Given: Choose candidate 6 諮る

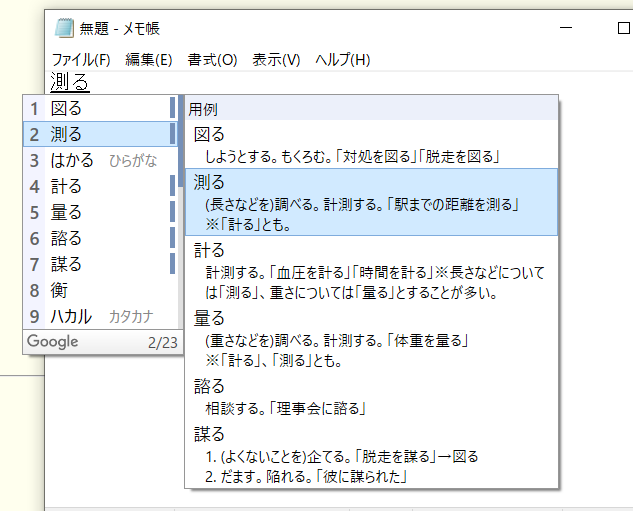Looking at the screenshot, I should (66, 238).
